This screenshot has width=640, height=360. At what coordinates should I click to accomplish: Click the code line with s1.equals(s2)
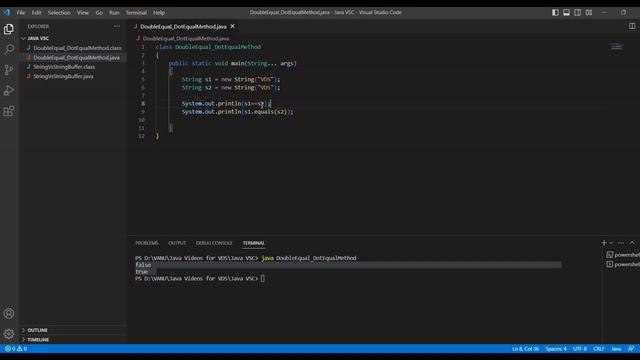pyautogui.click(x=237, y=111)
